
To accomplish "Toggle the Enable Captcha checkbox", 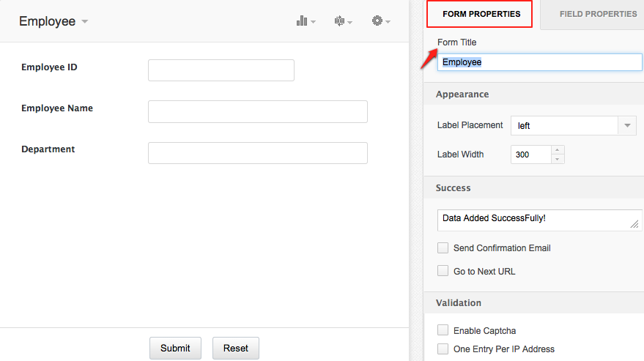I will click(443, 331).
